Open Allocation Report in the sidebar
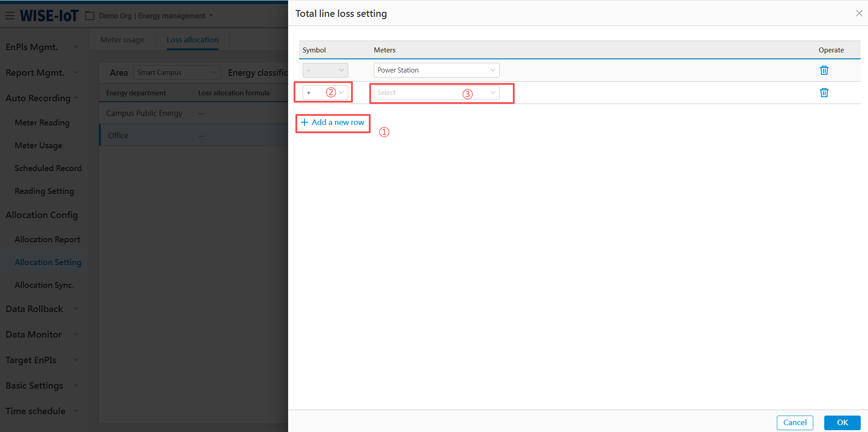This screenshot has width=868, height=432. (x=47, y=239)
